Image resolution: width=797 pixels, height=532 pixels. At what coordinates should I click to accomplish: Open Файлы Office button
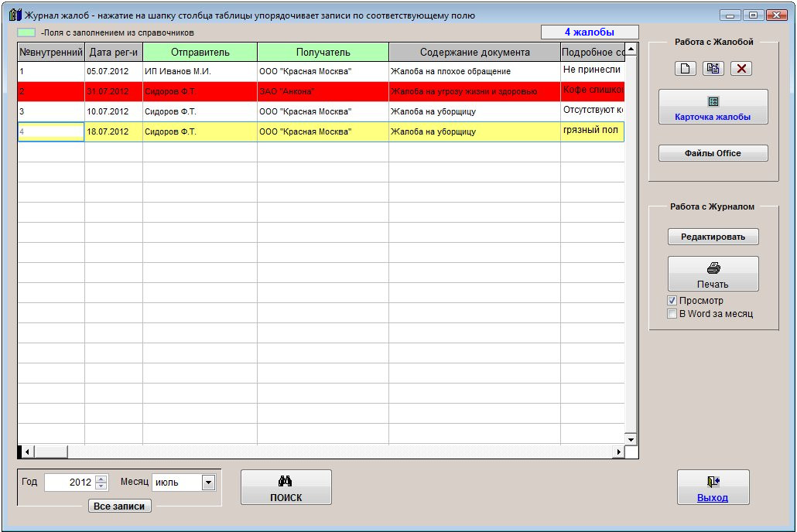pyautogui.click(x=713, y=153)
